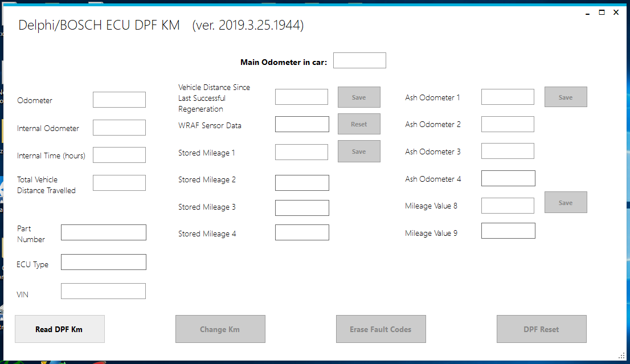Click the window resize grip corner
The image size is (630, 364).
click(x=621, y=355)
